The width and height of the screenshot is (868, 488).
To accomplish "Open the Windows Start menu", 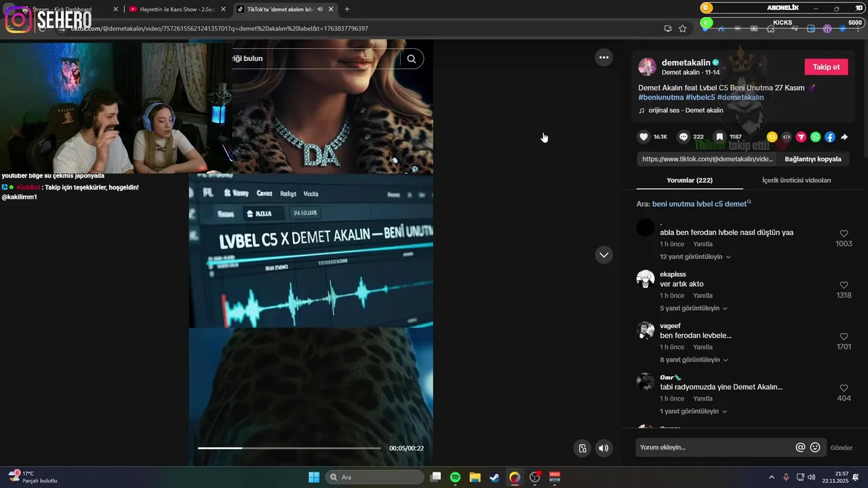I will click(x=314, y=477).
